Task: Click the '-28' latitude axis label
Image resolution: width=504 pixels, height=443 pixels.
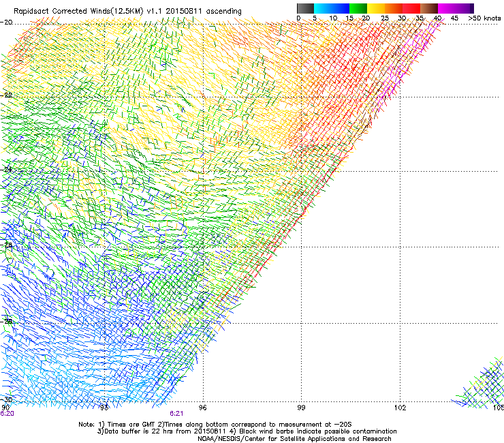Action: click(6, 321)
